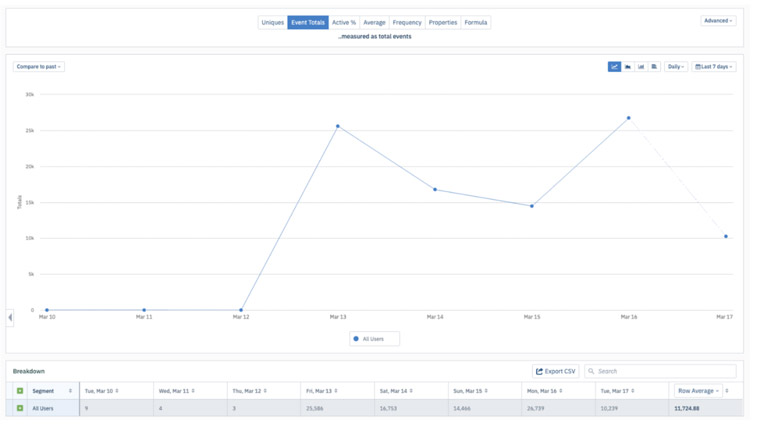
Task: Collapse the panel with the left arrow
Action: pos(10,318)
